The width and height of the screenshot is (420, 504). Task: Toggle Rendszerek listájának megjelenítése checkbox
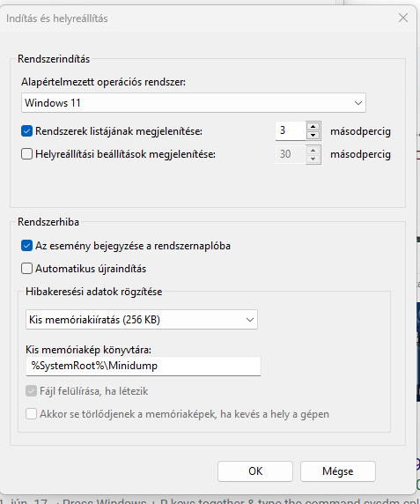(26, 131)
